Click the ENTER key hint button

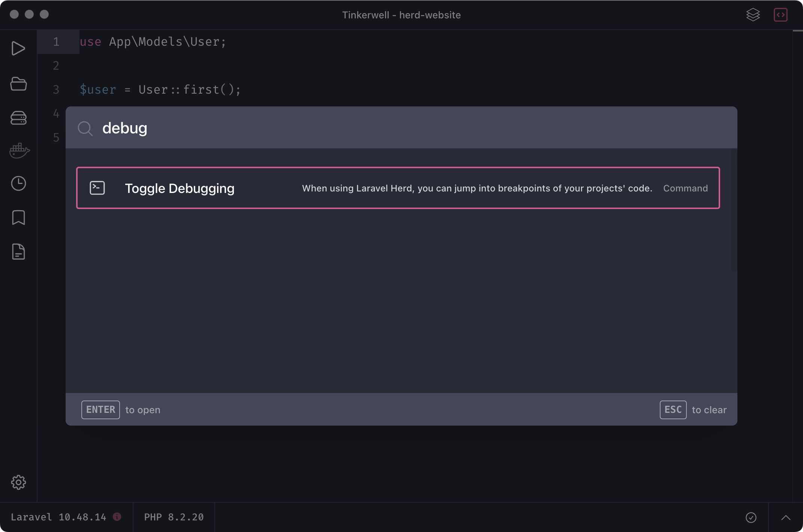[100, 409]
